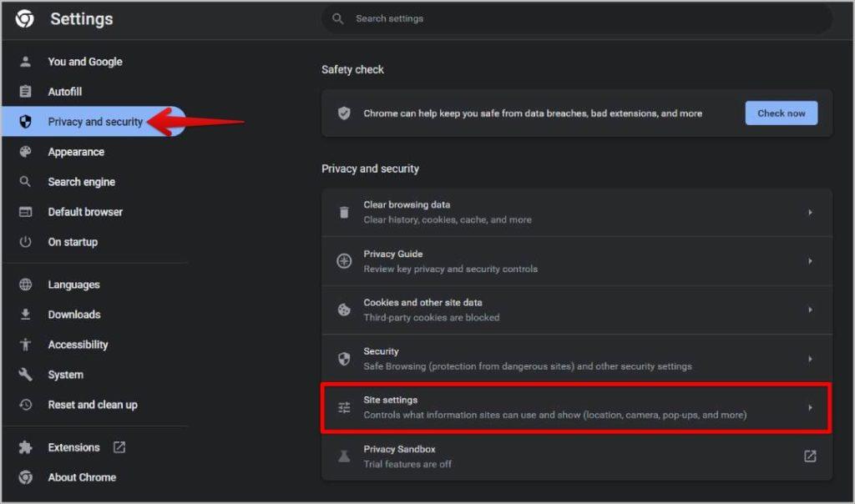Click the power icon for On startup
The height and width of the screenshot is (504, 855).
coord(25,241)
